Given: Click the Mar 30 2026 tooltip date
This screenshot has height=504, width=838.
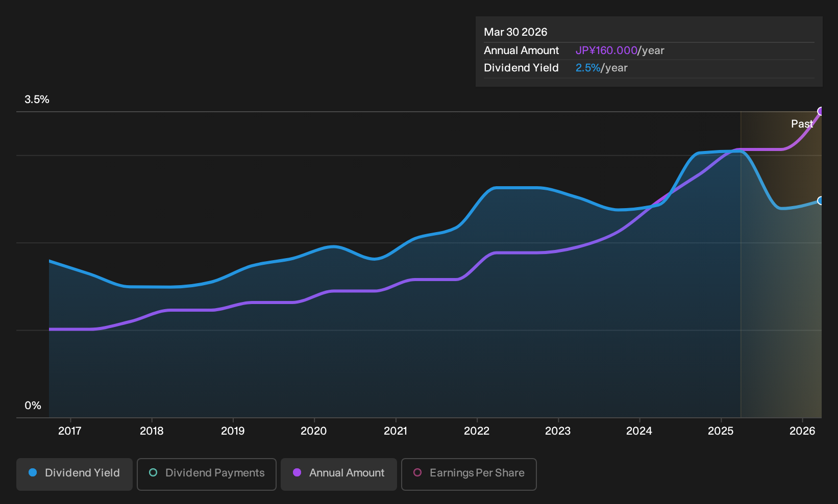Looking at the screenshot, I should click(x=515, y=32).
